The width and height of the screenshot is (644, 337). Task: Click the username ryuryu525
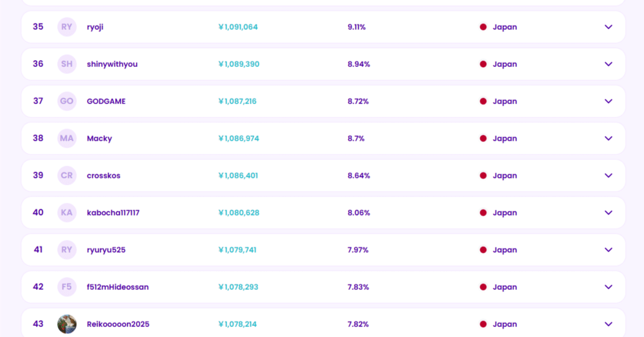(x=106, y=250)
